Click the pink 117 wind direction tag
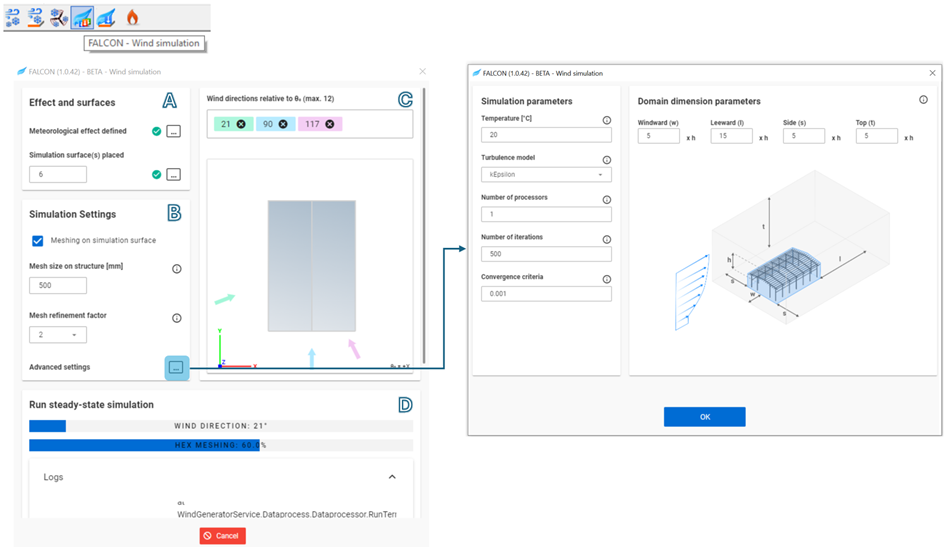The height and width of the screenshot is (547, 945). coord(320,124)
